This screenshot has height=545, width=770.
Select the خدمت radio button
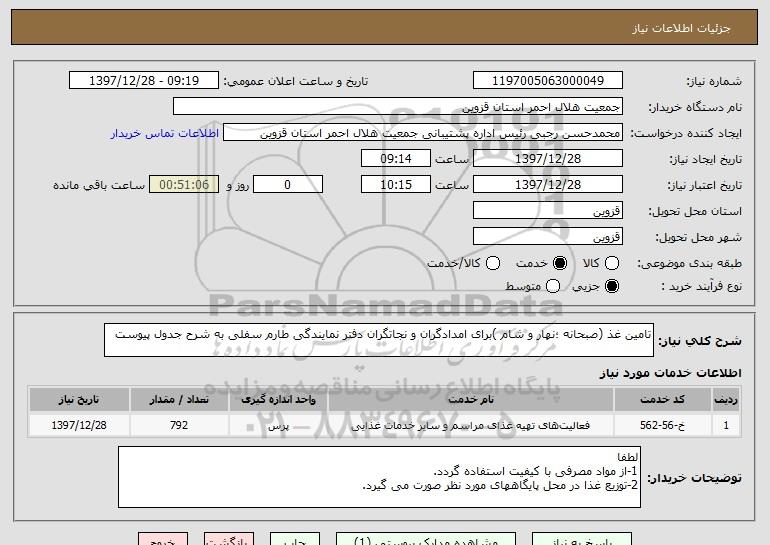point(560,263)
